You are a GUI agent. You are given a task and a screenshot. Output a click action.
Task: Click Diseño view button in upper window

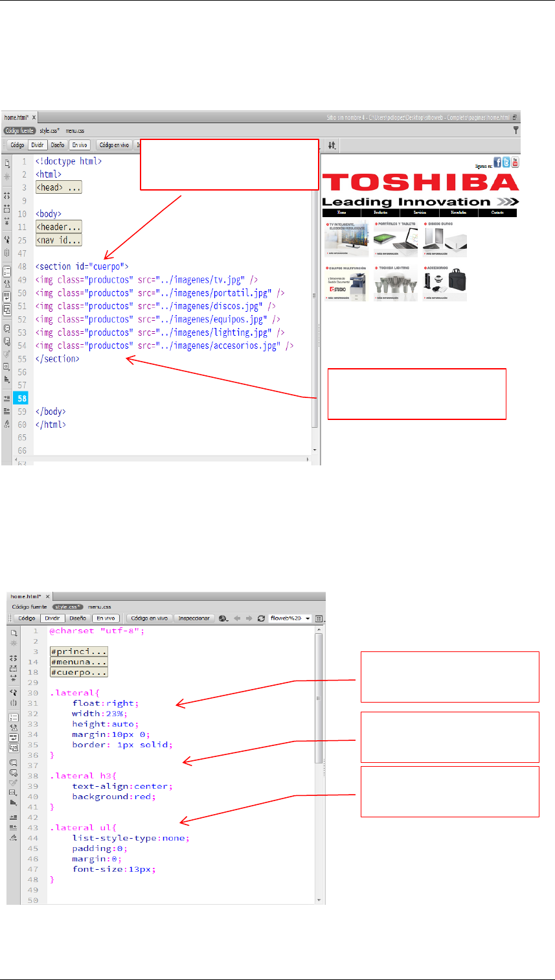pyautogui.click(x=58, y=145)
